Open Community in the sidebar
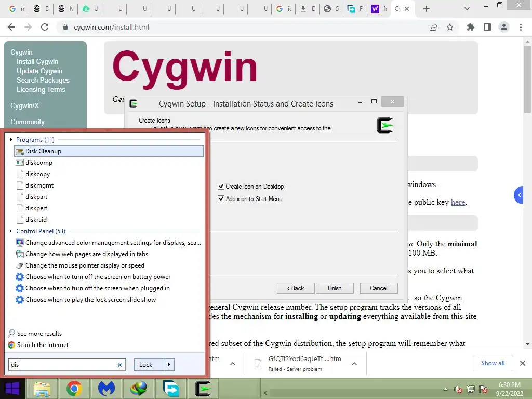 (x=27, y=122)
